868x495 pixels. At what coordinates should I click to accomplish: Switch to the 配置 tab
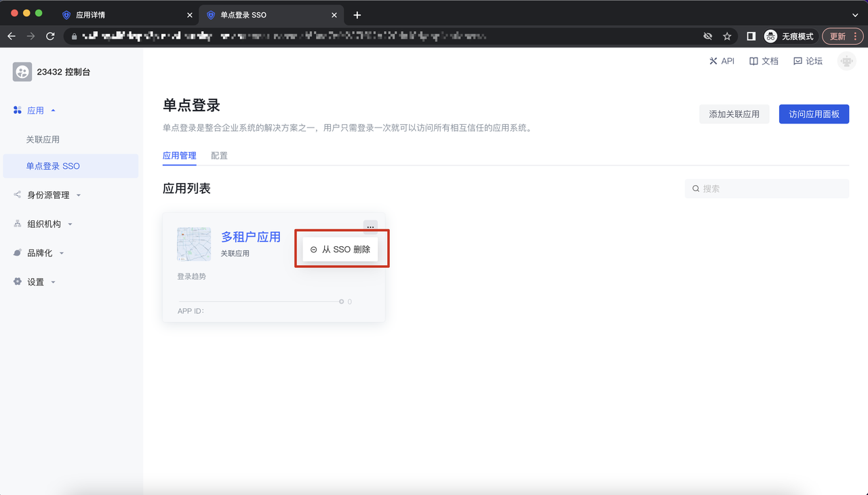coord(219,155)
